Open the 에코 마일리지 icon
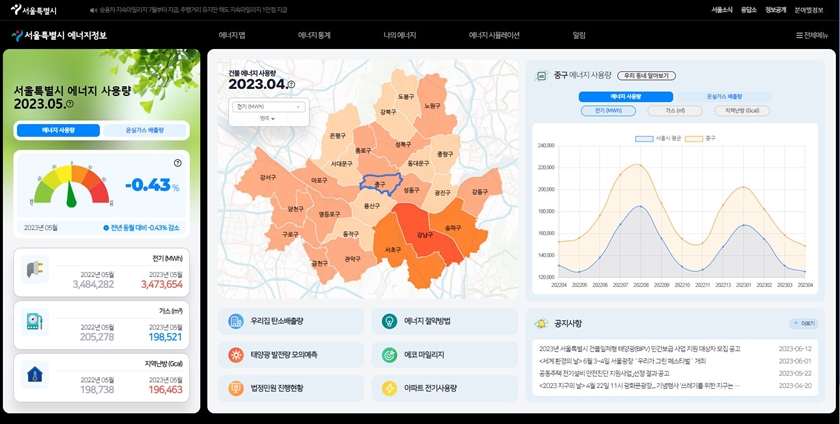840x424 pixels. point(389,354)
